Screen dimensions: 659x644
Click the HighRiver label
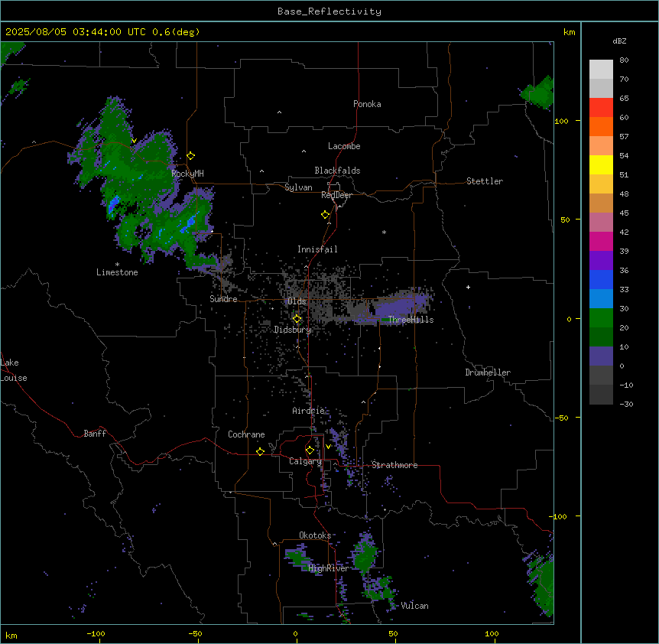pyautogui.click(x=329, y=568)
